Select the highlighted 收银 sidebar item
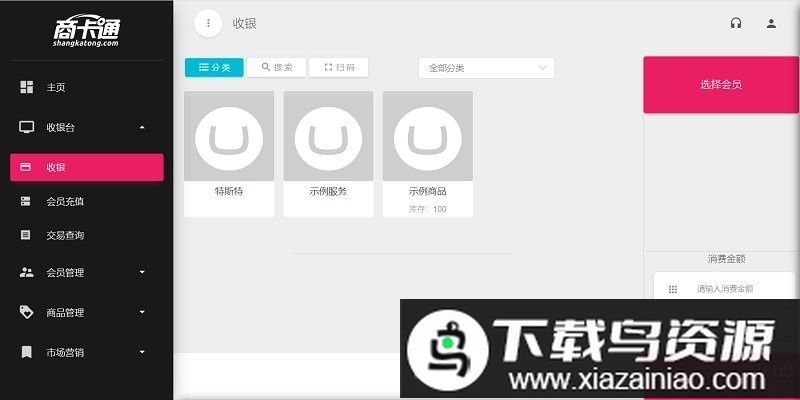The height and width of the screenshot is (400, 800). (x=87, y=167)
